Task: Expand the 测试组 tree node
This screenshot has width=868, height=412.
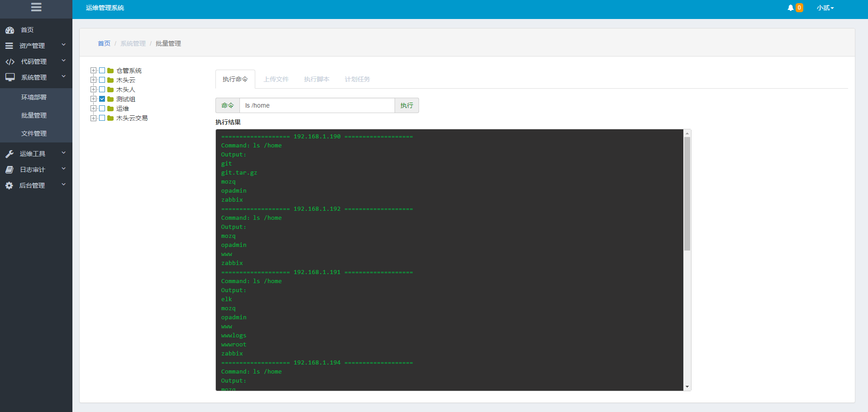Action: pos(93,99)
